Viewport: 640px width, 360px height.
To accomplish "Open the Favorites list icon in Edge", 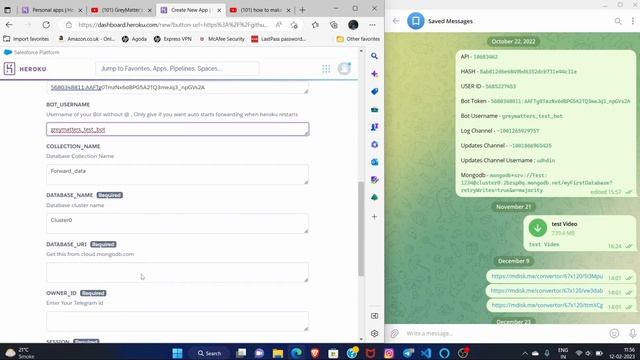I will click(315, 25).
